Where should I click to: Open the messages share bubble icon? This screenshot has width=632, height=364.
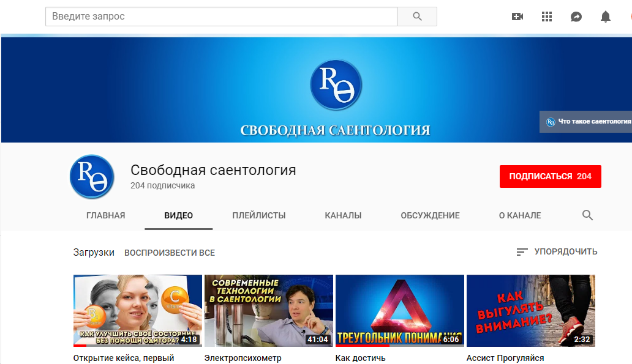coord(576,17)
